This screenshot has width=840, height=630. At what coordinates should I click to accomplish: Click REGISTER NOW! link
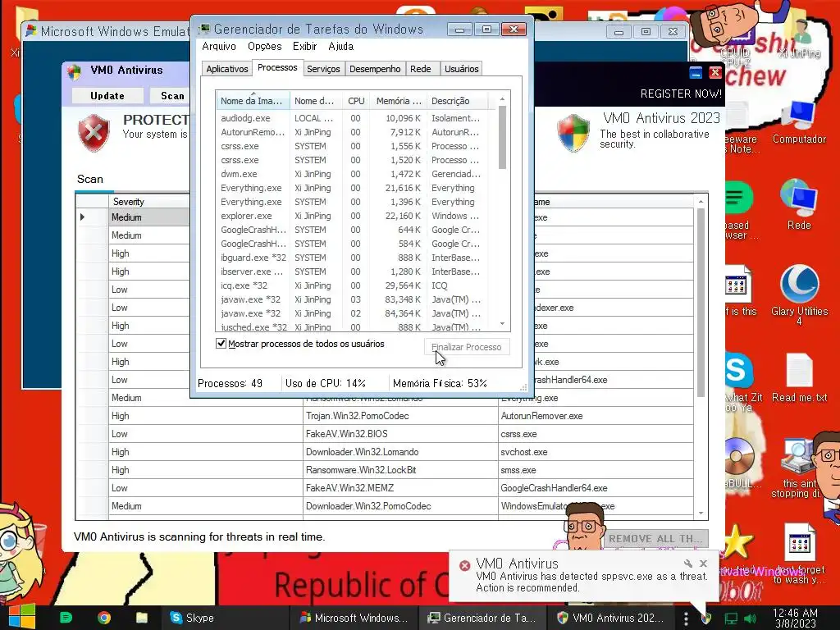pyautogui.click(x=680, y=94)
